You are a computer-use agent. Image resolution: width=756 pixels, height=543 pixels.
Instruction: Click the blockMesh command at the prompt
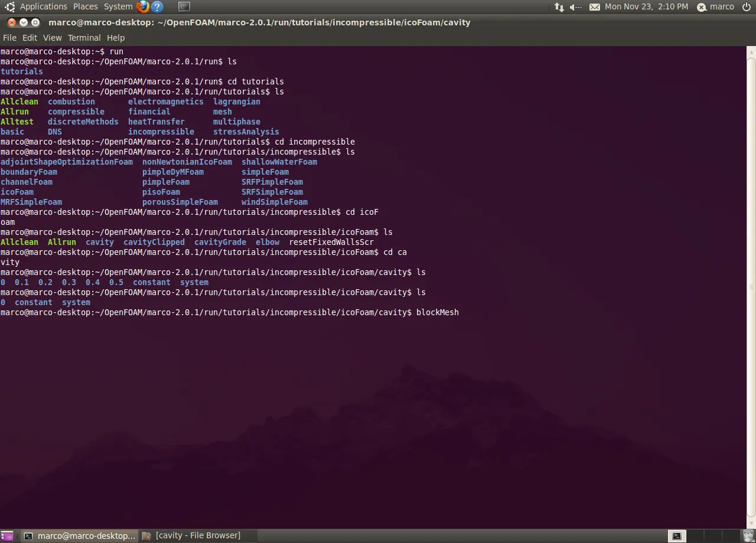pyautogui.click(x=438, y=312)
